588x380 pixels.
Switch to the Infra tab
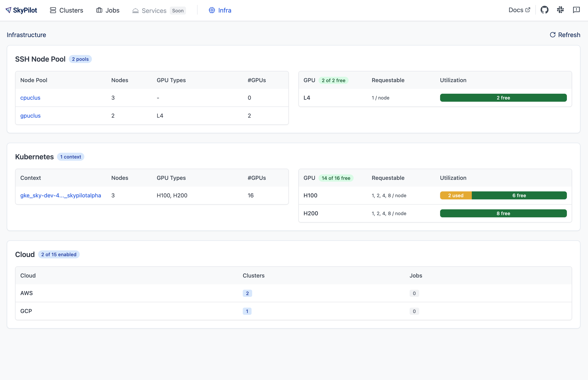[220, 10]
